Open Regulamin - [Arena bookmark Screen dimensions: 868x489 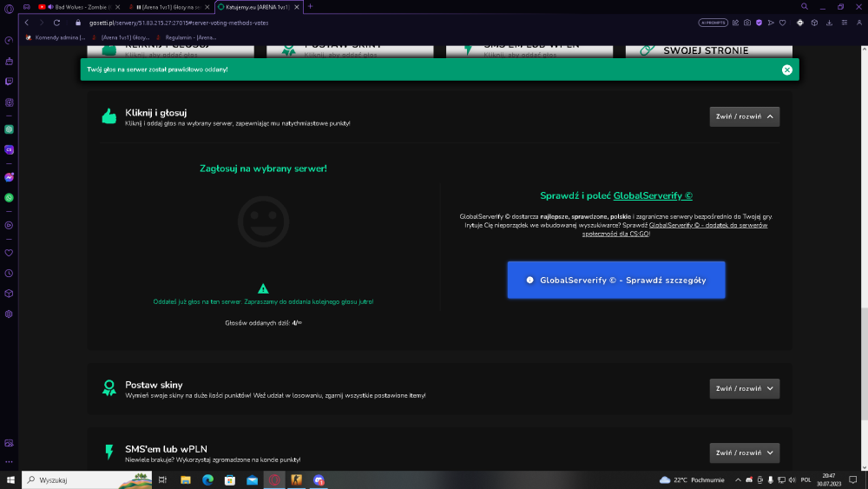(187, 37)
